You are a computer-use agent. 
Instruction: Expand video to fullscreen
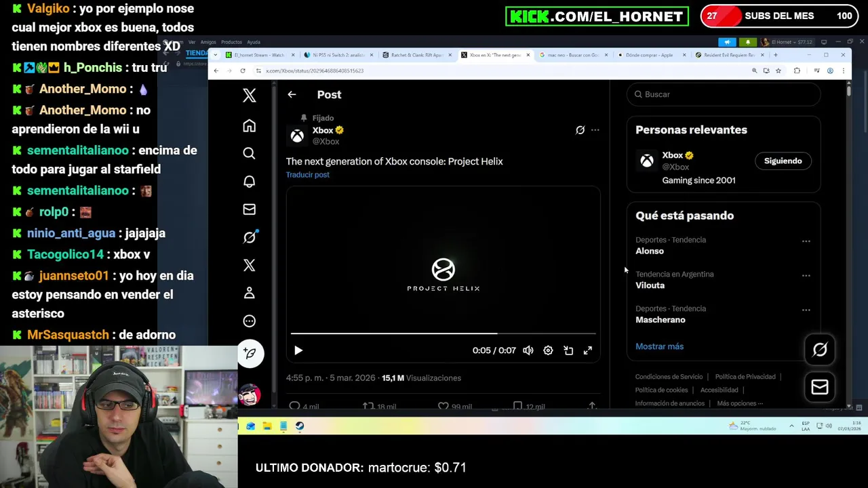click(588, 350)
